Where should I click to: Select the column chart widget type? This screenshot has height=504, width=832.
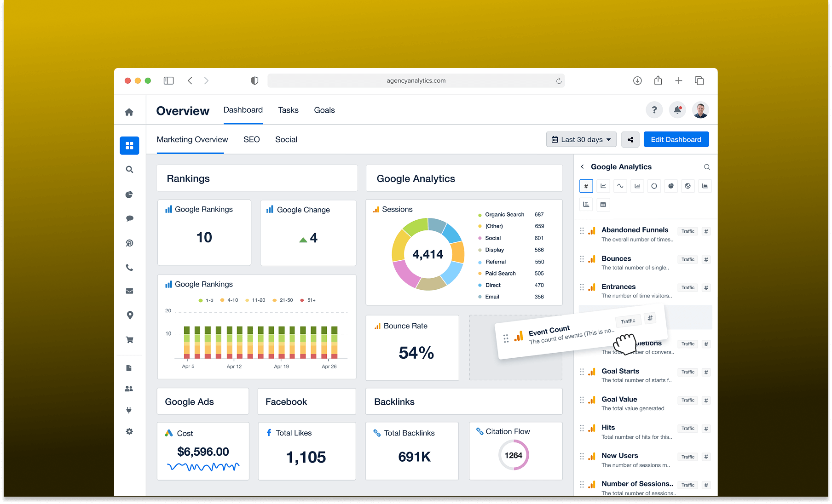[x=637, y=186]
